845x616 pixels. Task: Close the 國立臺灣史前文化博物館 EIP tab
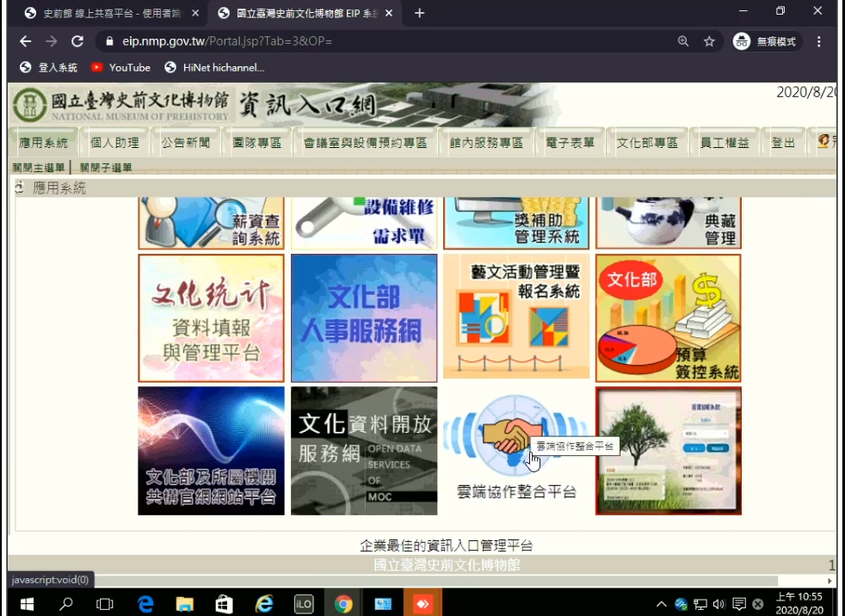(x=389, y=14)
